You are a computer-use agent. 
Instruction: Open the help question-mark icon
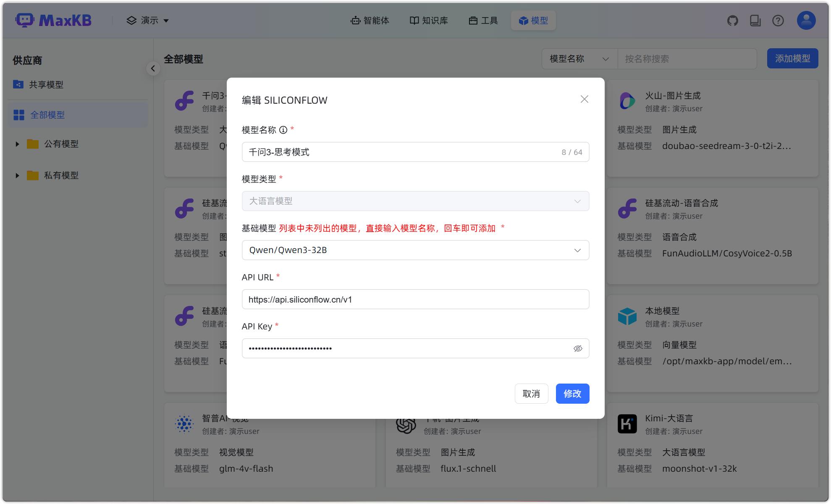click(x=778, y=20)
